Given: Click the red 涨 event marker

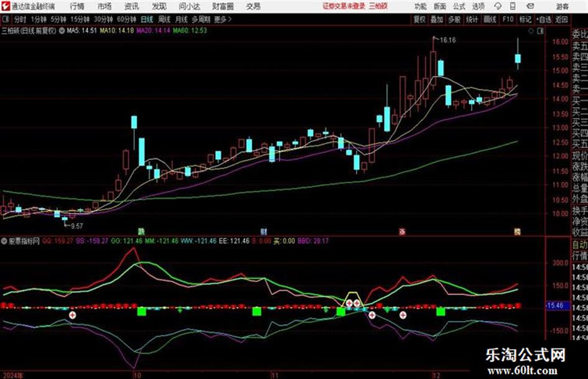Looking at the screenshot, I should [402, 232].
